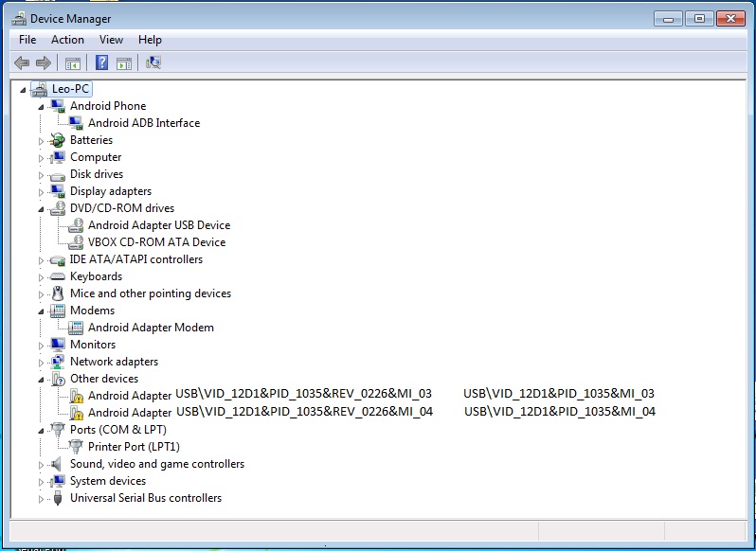Viewport: 756px width, 551px height.
Task: Expand the Batteries node
Action: coord(41,141)
